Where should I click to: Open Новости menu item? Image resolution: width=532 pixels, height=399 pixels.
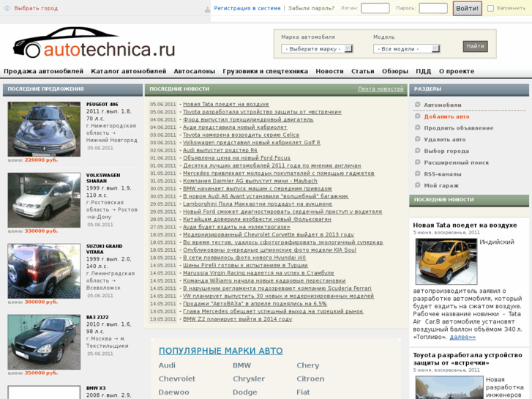coord(329,71)
